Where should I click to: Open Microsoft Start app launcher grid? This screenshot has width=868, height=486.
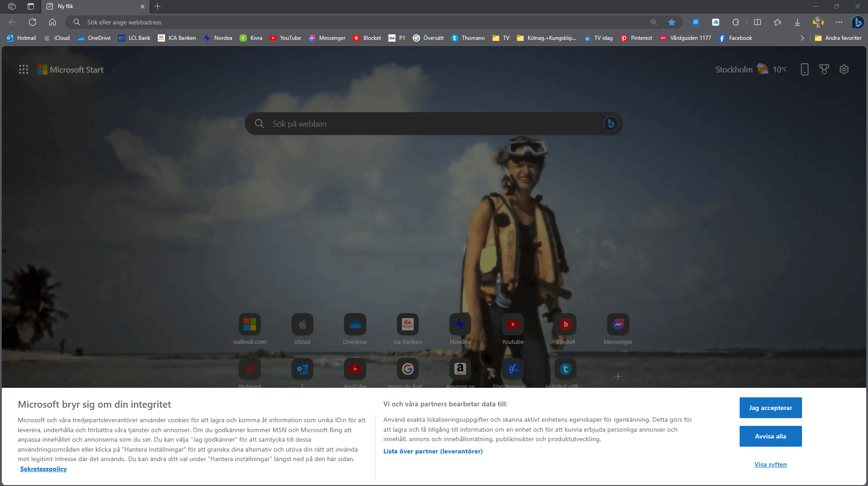(24, 69)
